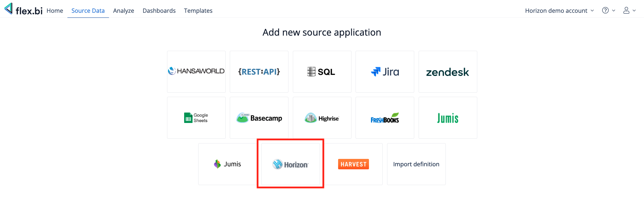This screenshot has height=215, width=644.
Task: Open the Dashboards tab
Action: (x=159, y=11)
